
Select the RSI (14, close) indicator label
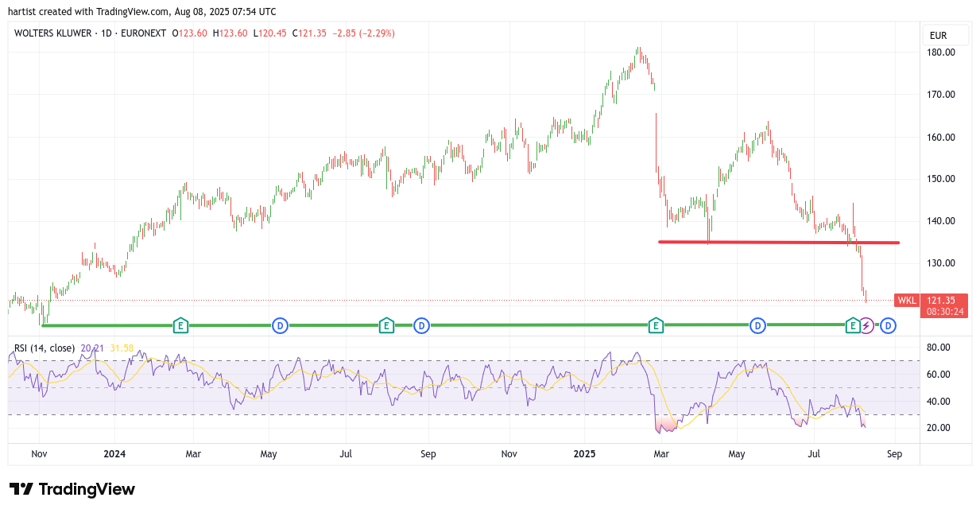[x=45, y=348]
